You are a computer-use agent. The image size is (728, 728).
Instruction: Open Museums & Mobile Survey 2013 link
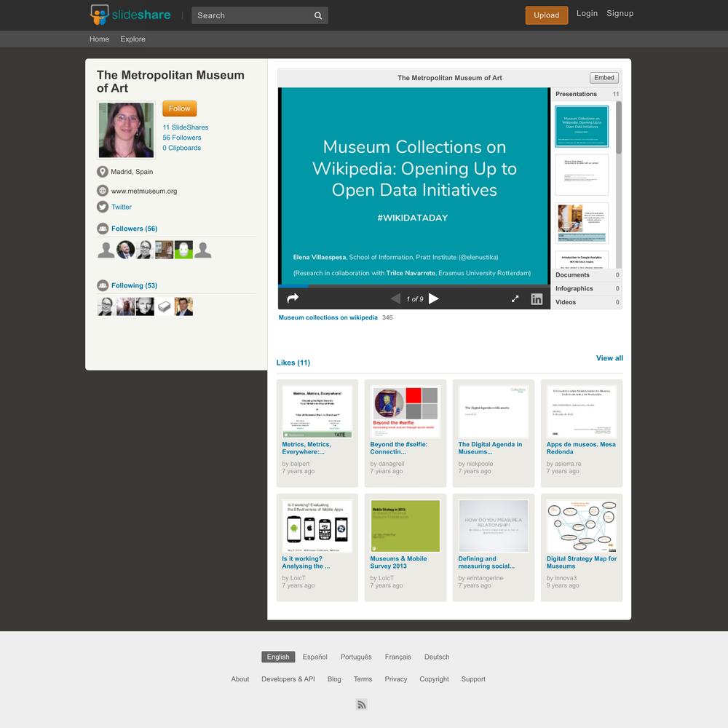point(398,562)
